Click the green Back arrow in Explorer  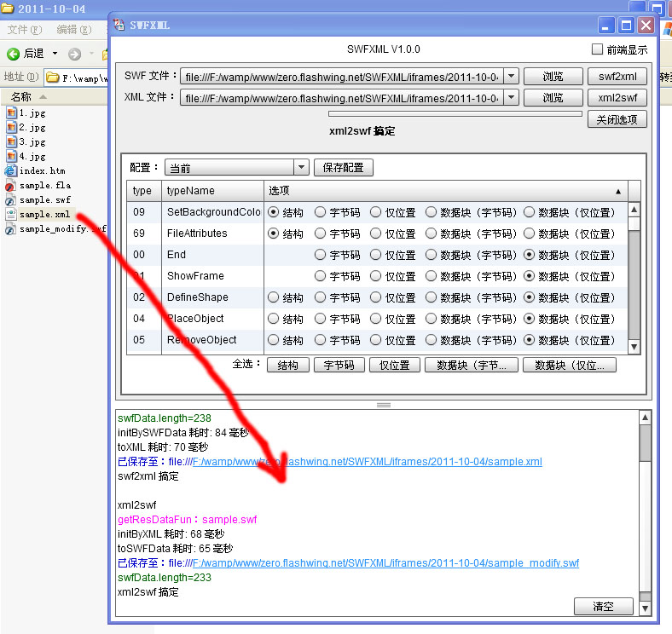point(14,54)
